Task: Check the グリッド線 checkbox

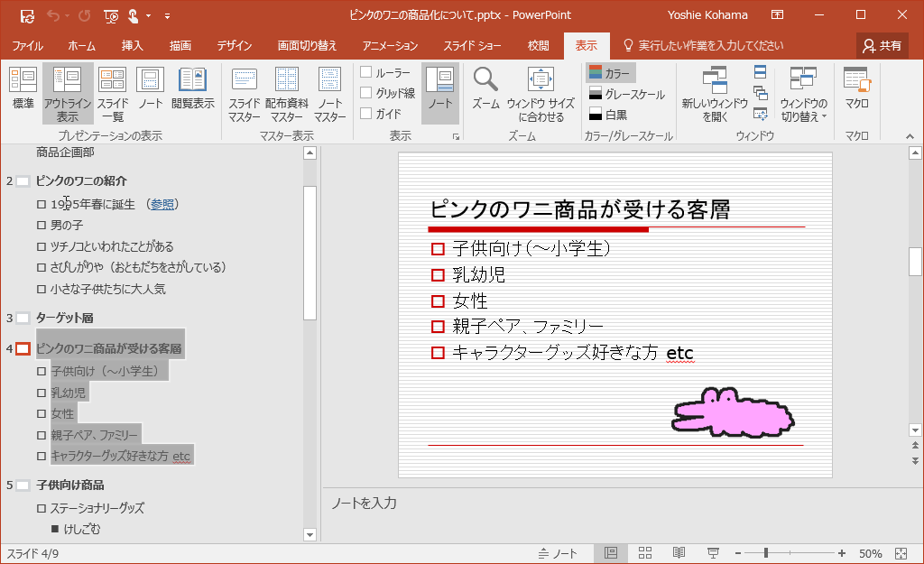Action: pos(366,93)
